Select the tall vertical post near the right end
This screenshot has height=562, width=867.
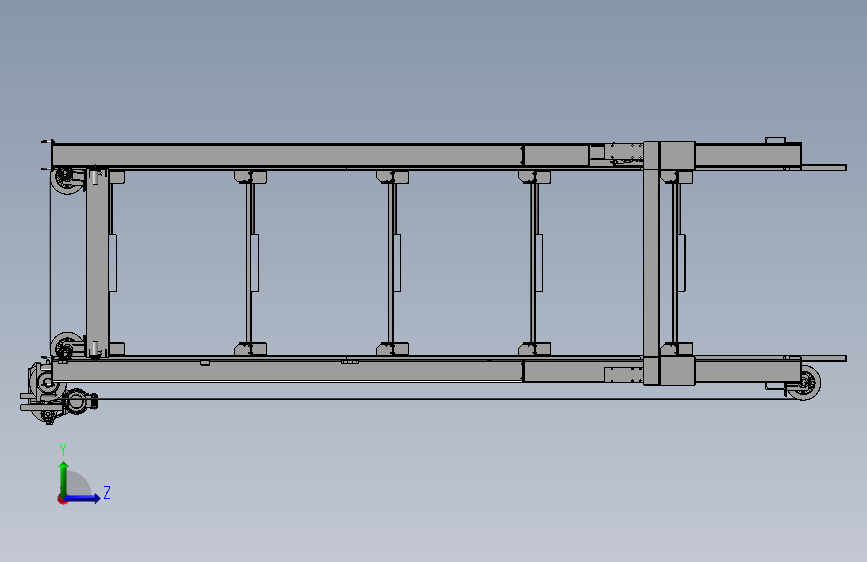(x=651, y=263)
